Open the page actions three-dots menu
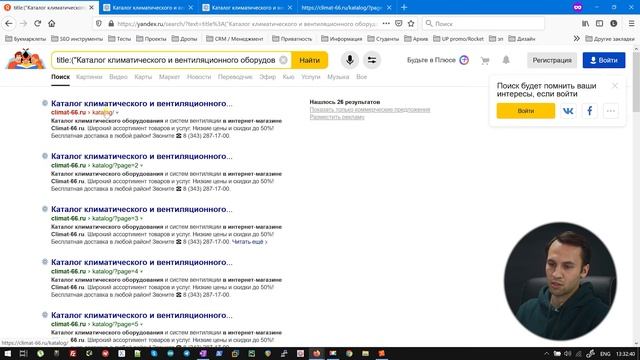Screen dimensions: 640x360 [x=386, y=24]
